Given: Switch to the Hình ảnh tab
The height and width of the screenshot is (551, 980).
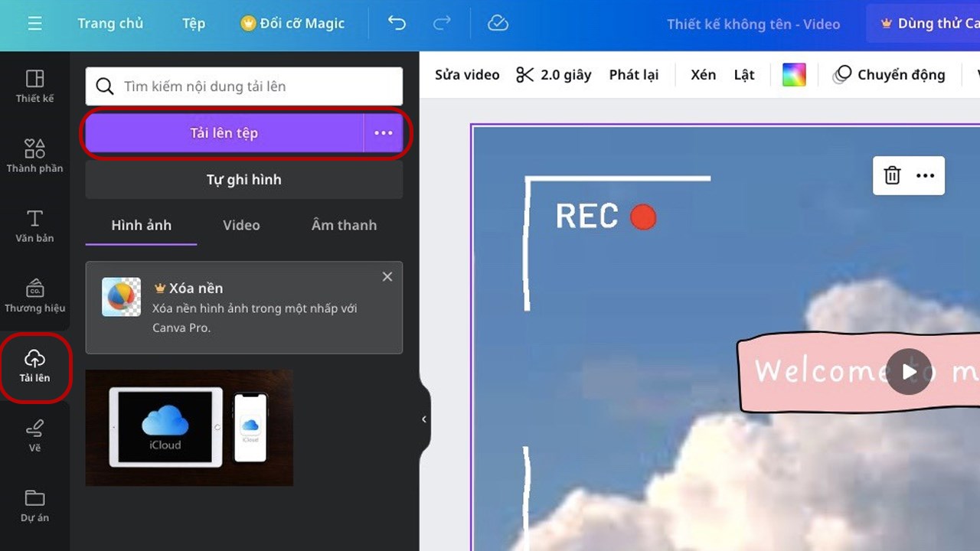Looking at the screenshot, I should coord(142,225).
